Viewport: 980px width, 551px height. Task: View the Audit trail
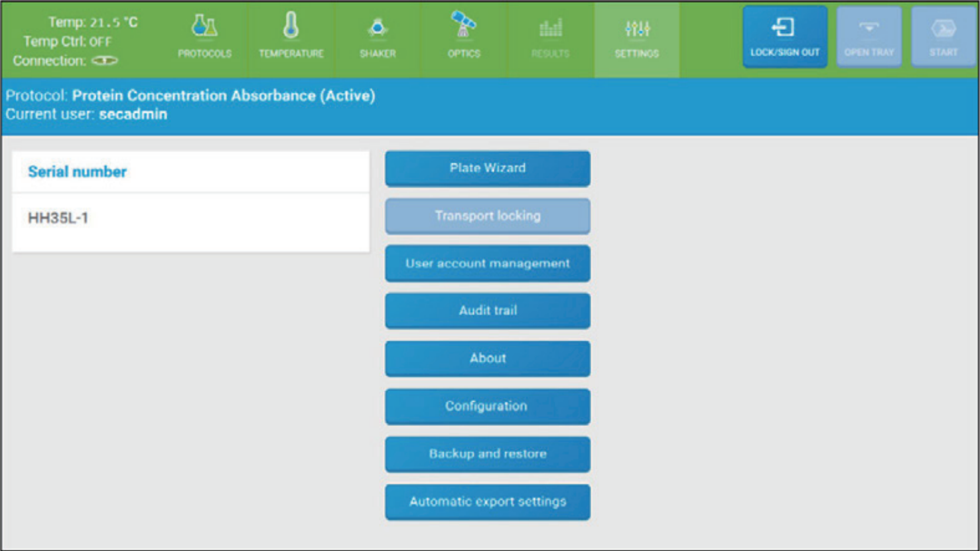click(x=487, y=311)
